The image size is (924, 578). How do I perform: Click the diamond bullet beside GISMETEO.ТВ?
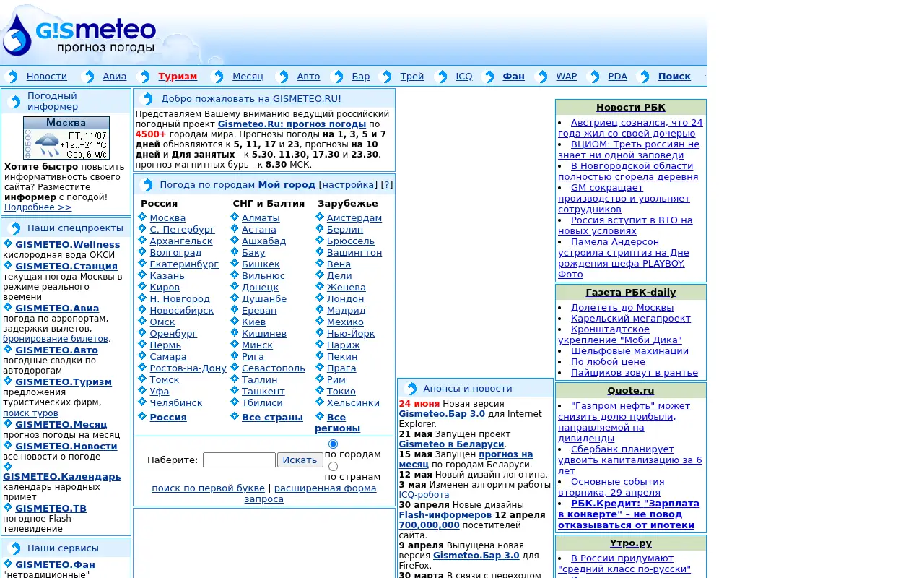pos(8,507)
